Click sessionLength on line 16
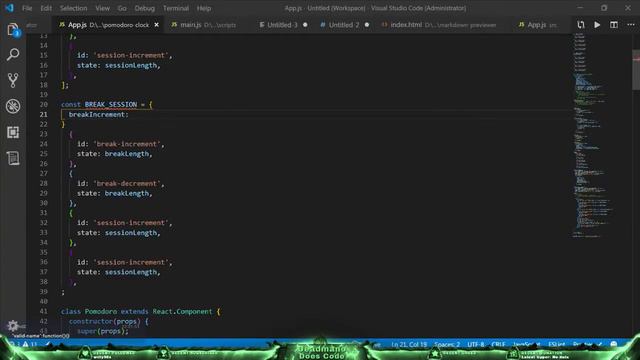 (x=131, y=65)
